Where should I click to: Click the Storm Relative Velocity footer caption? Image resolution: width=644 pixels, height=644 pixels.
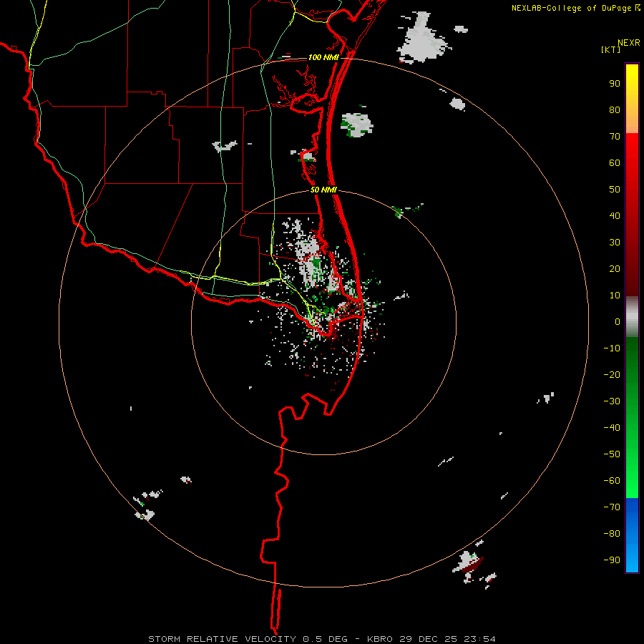point(321,639)
